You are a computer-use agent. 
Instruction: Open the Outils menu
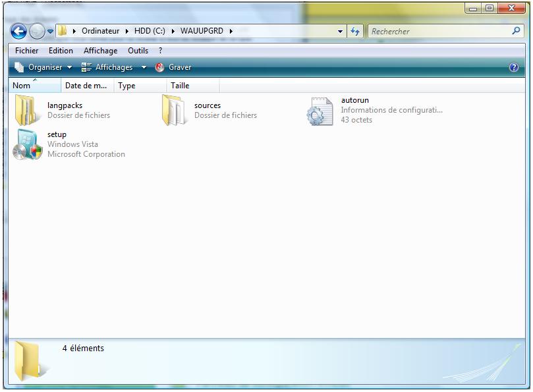pos(138,51)
